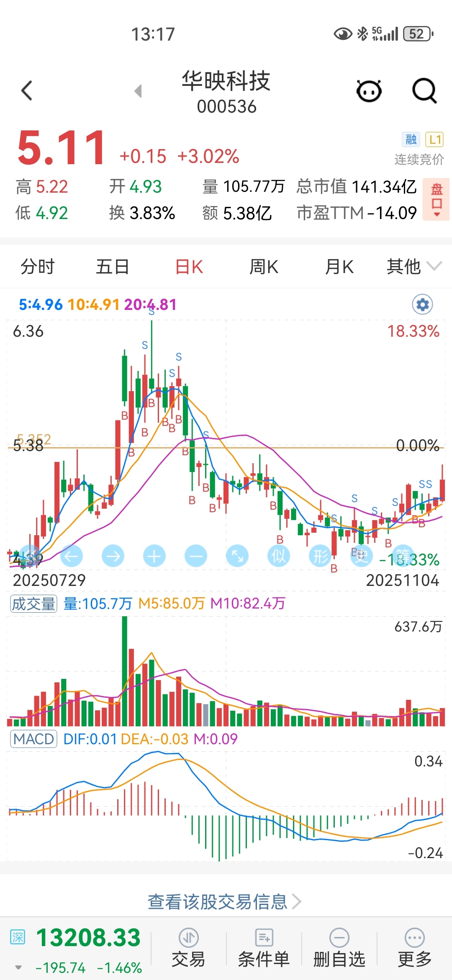Tap the stock title 华映科技
The width and height of the screenshot is (452, 980).
tap(226, 81)
